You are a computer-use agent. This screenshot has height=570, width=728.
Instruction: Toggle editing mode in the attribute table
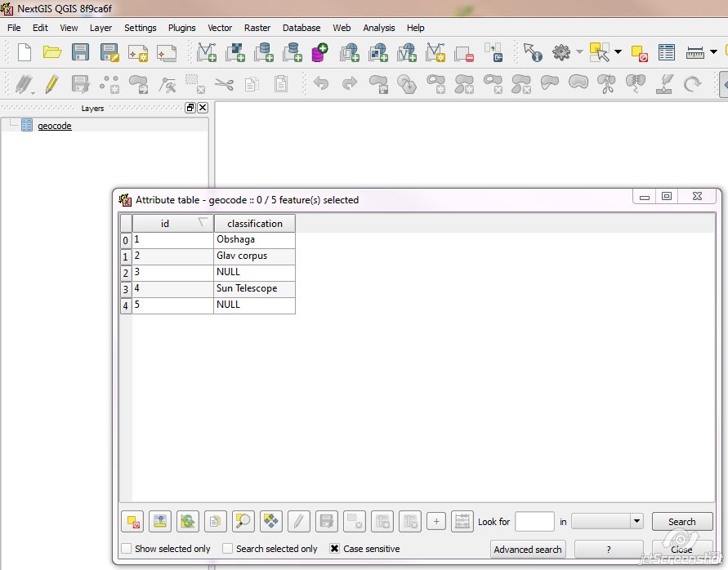point(298,522)
